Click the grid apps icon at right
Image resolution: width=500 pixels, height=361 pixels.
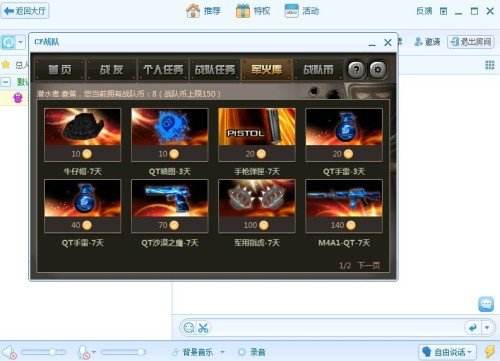489,65
